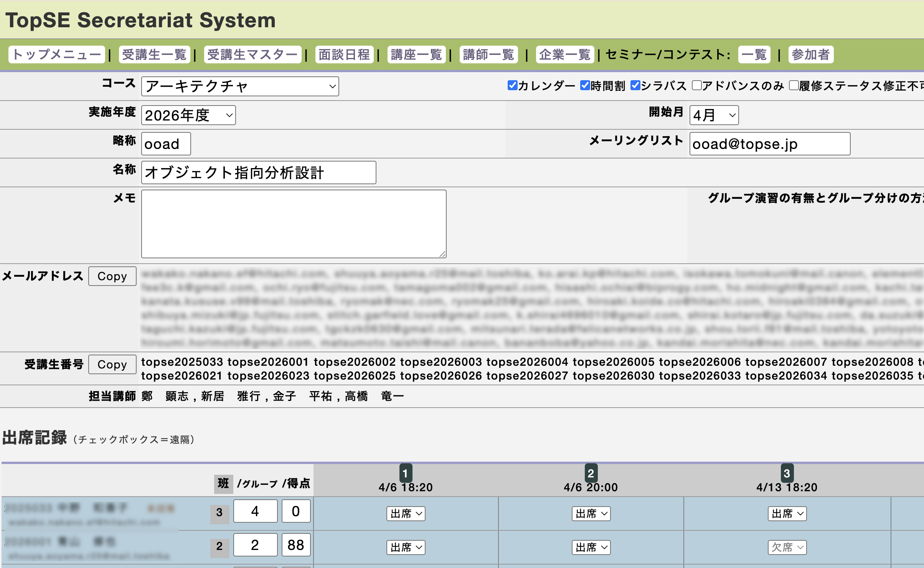Click first row's group field containing 4
Image resolution: width=924 pixels, height=568 pixels.
[255, 511]
